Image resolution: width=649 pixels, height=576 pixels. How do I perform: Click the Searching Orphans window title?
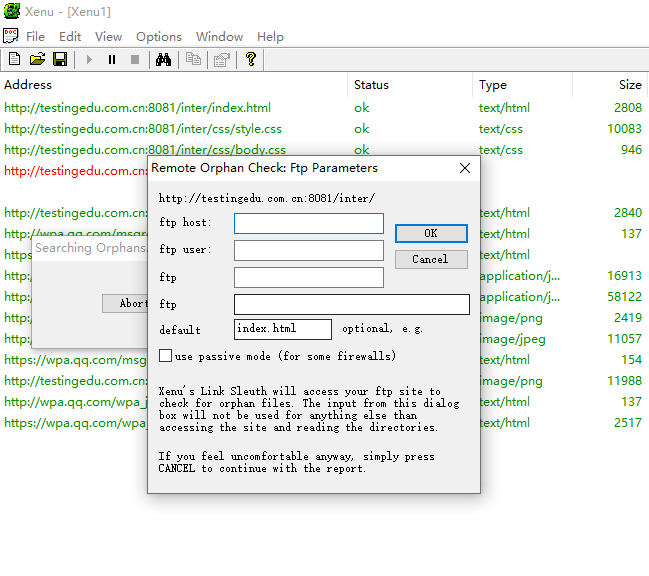pyautogui.click(x=91, y=248)
